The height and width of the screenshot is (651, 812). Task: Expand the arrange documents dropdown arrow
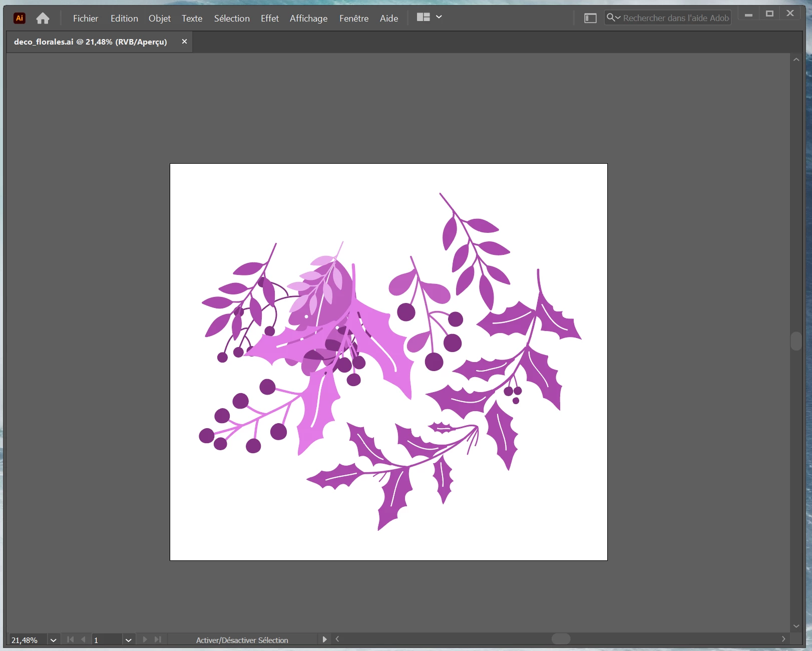[439, 17]
